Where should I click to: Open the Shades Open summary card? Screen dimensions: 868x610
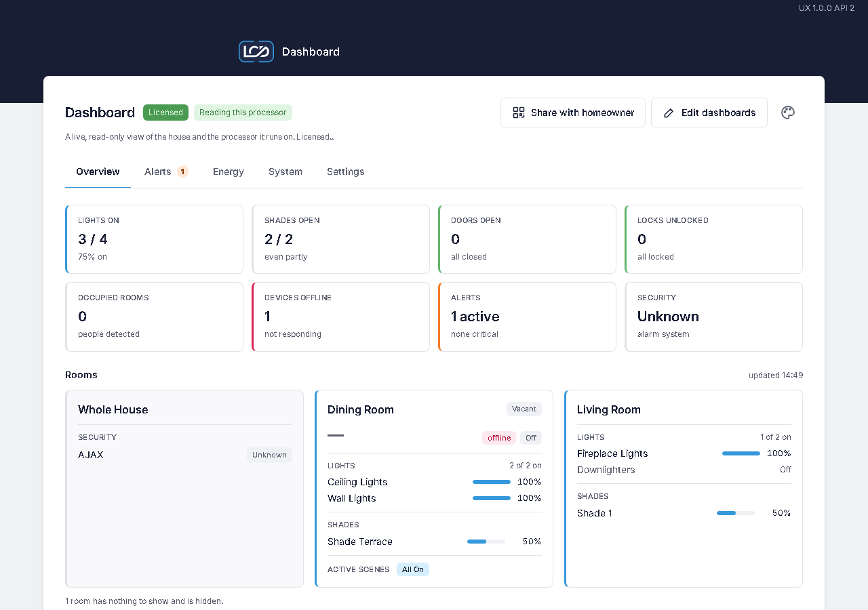340,239
